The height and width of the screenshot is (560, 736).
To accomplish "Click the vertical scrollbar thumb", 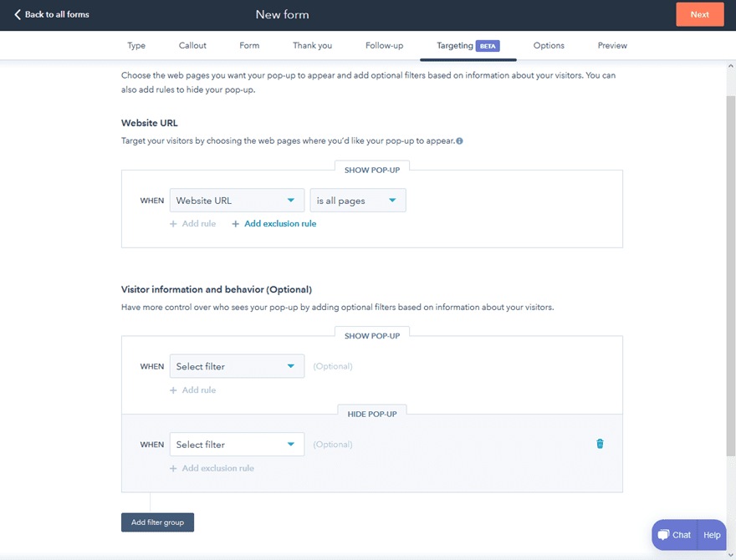I will point(730,276).
